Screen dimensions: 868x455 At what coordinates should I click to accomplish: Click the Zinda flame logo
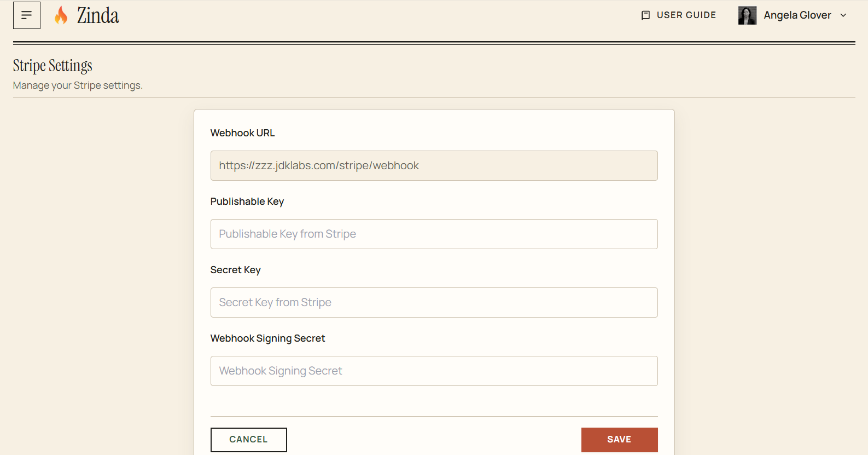(61, 15)
